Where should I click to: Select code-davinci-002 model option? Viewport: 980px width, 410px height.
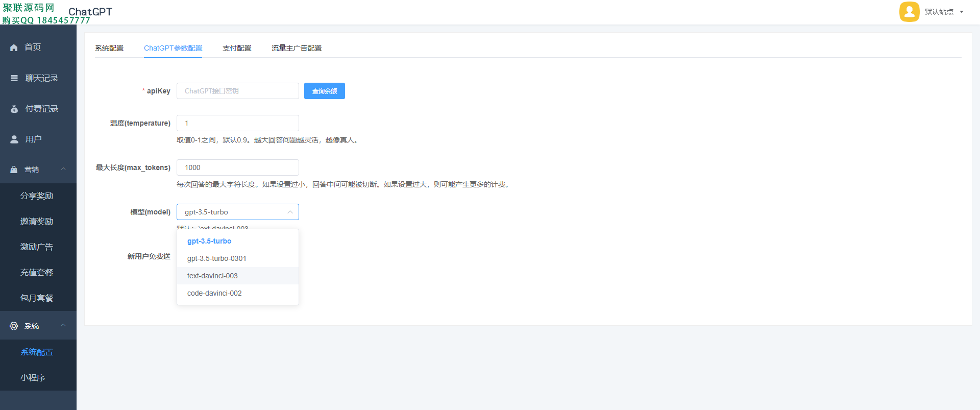click(x=238, y=293)
